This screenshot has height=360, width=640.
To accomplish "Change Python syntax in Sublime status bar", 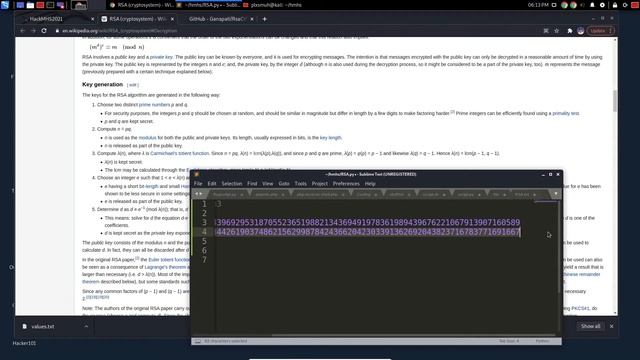I will coord(542,341).
